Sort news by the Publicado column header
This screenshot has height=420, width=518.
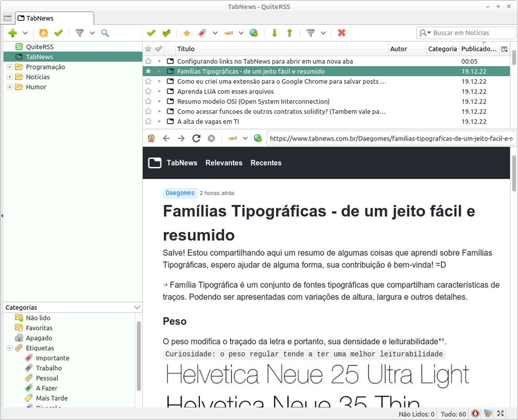coord(479,49)
